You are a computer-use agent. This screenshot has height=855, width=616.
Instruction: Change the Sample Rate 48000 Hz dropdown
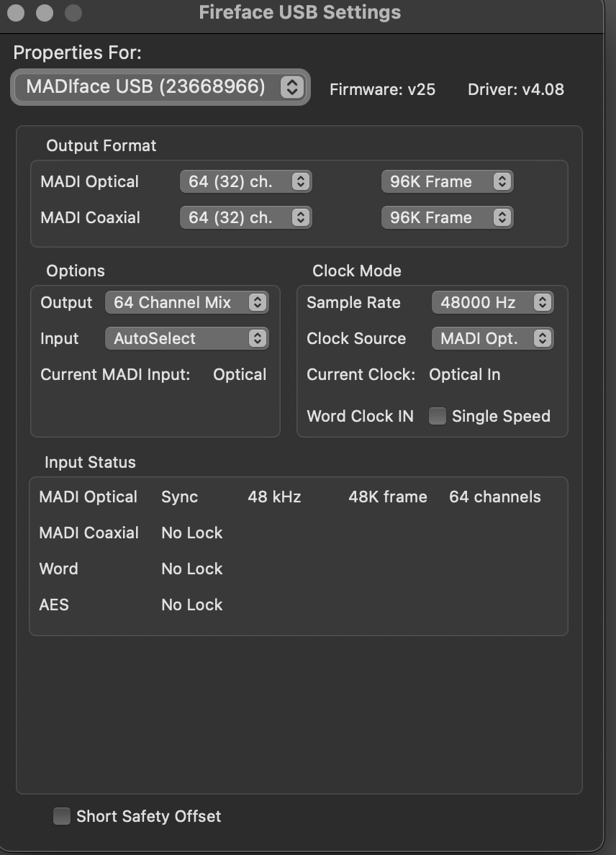point(493,302)
